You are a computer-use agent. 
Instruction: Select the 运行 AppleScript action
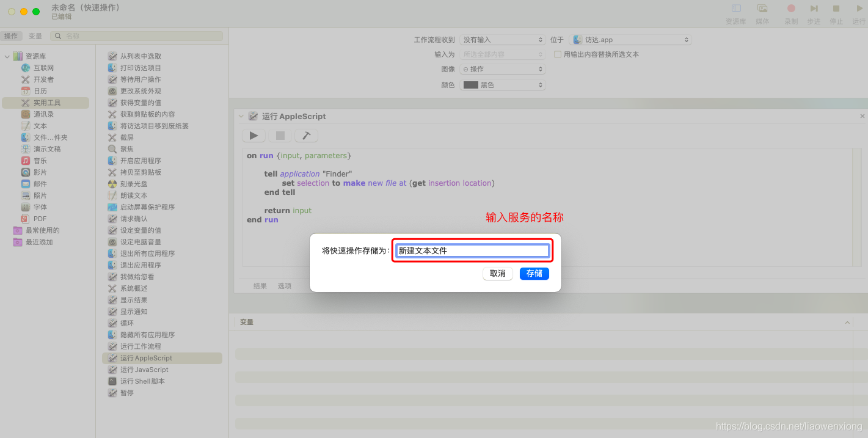point(162,358)
